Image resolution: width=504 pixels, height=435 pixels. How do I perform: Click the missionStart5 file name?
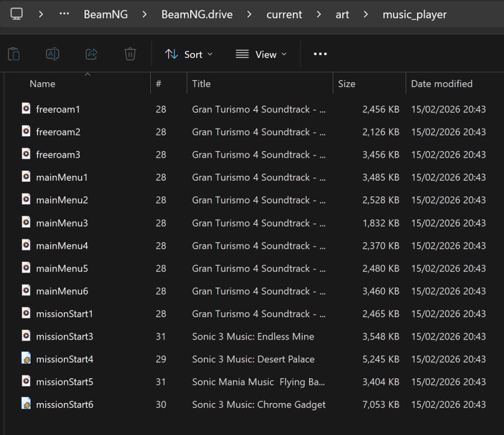coord(65,382)
